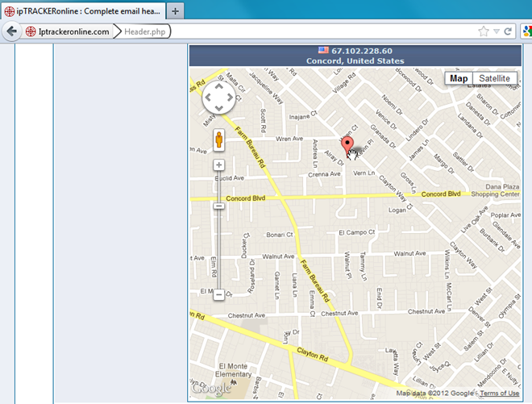532x404 pixels.
Task: Bookmark this page with the star icon
Action: pyautogui.click(x=484, y=31)
